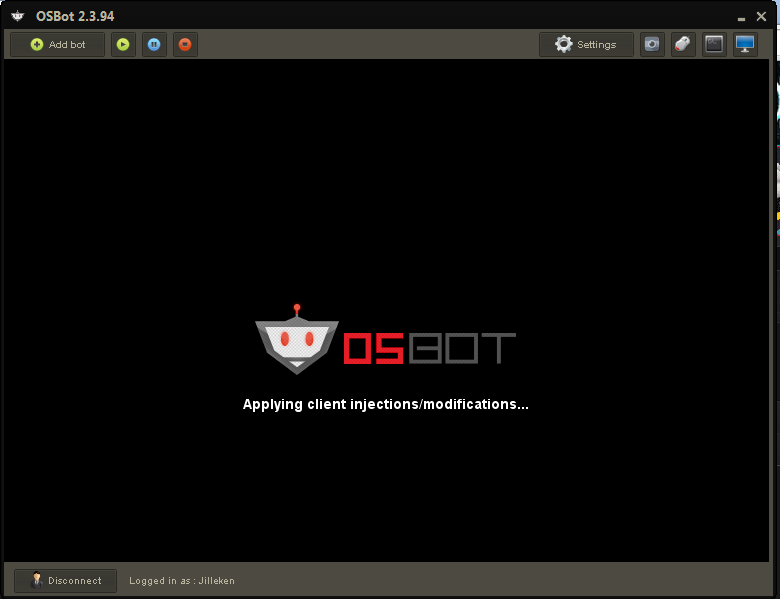Stop the script with the red stop icon

coord(185,45)
